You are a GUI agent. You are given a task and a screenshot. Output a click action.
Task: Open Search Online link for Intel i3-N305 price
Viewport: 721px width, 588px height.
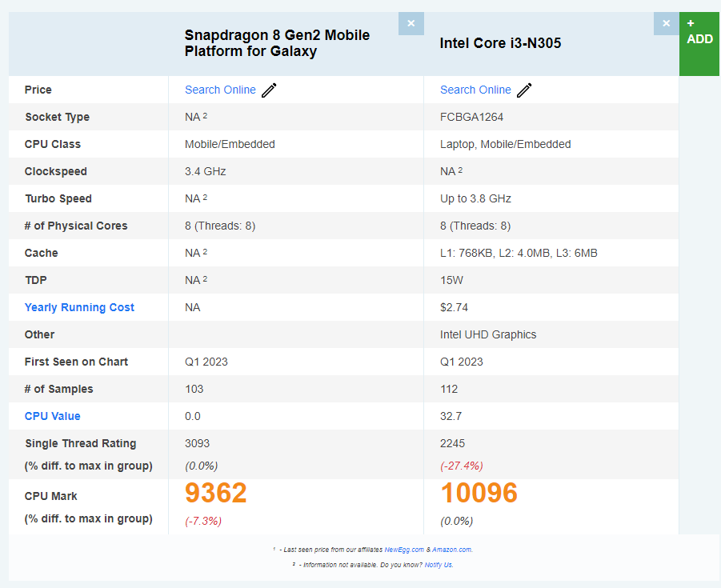pyautogui.click(x=475, y=90)
